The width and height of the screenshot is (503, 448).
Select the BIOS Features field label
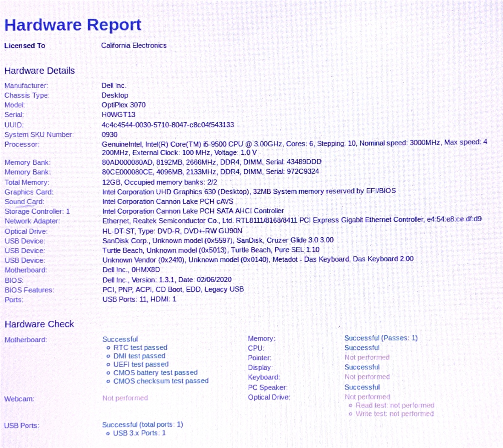(x=29, y=290)
